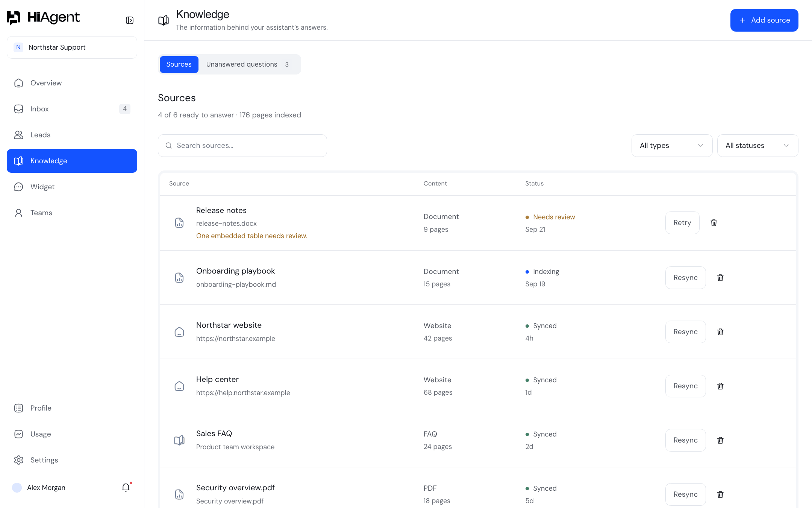Click the Knowledge item in the sidebar

(x=72, y=161)
